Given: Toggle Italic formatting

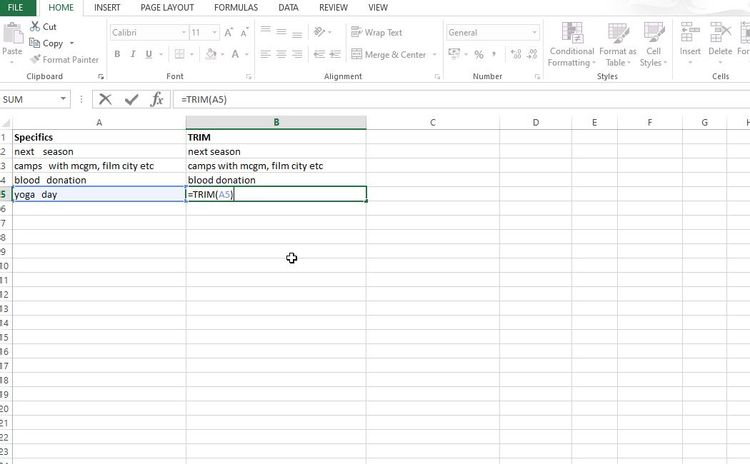Looking at the screenshot, I should tap(133, 54).
